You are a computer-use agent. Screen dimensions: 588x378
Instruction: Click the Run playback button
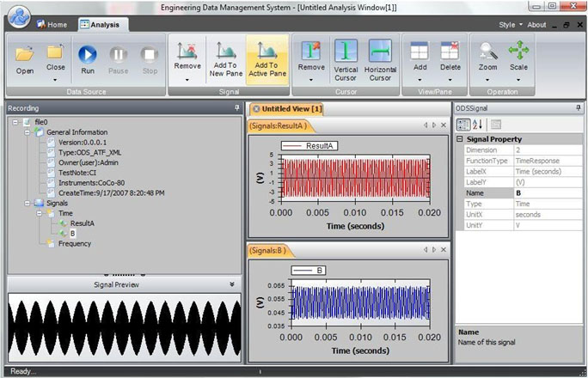tap(88, 60)
